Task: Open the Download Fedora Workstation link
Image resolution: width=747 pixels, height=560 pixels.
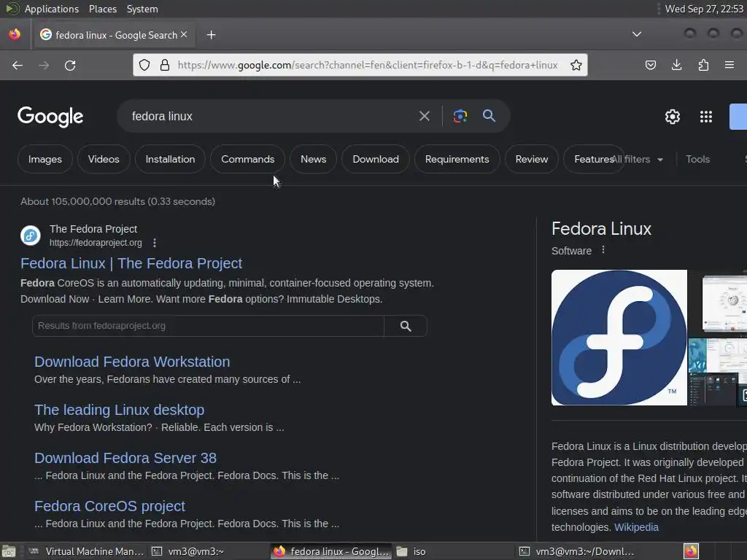Action: coord(132,362)
